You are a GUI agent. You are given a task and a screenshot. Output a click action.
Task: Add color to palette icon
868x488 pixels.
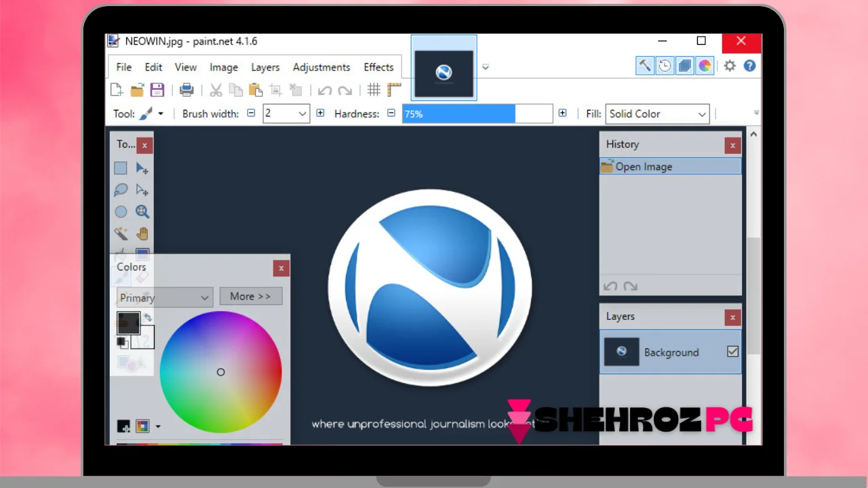tap(123, 426)
